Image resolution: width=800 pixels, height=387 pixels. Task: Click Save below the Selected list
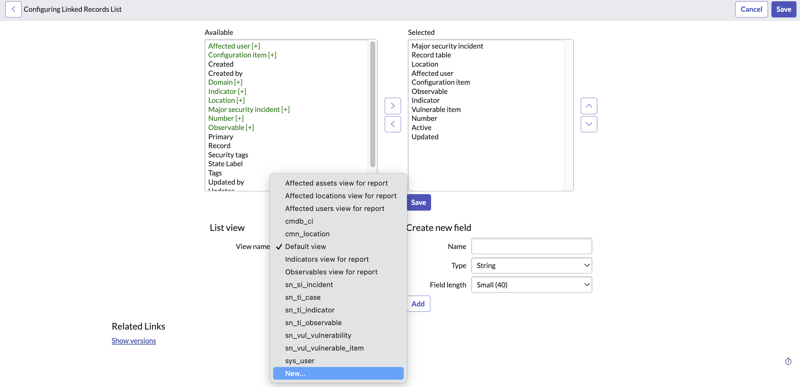pyautogui.click(x=418, y=202)
